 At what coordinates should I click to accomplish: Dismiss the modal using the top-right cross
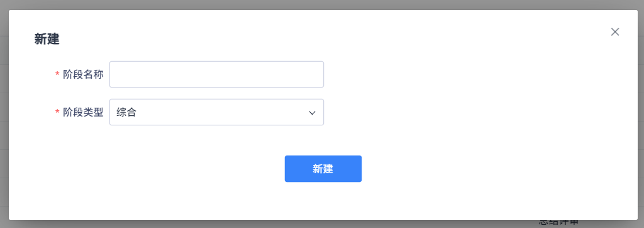614,32
